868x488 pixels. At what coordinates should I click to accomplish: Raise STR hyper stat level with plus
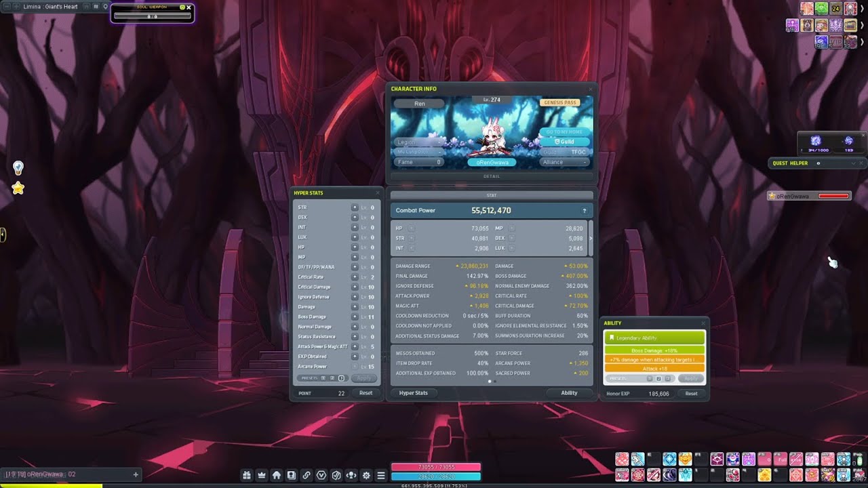click(355, 207)
